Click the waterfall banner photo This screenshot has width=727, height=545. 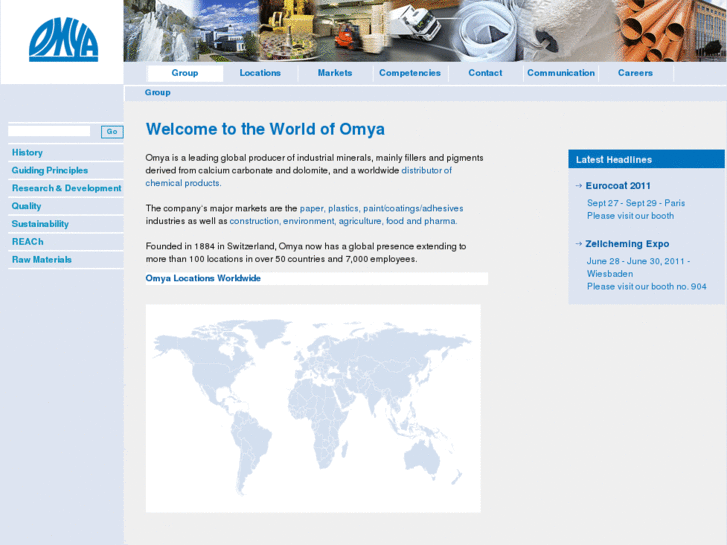(x=158, y=31)
